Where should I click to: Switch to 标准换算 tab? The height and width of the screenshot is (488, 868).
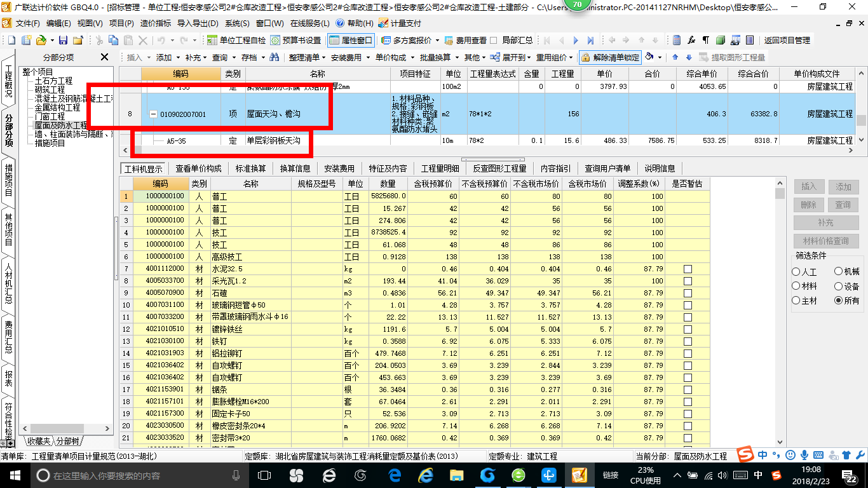(x=250, y=168)
